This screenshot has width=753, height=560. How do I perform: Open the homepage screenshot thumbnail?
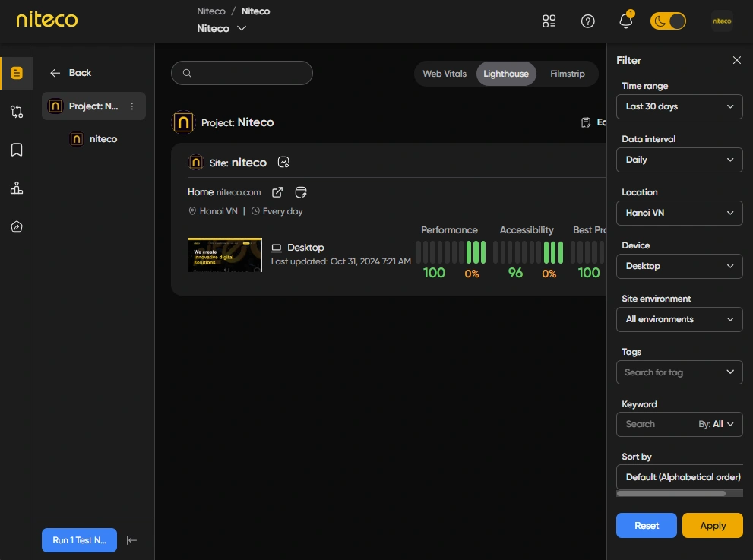[225, 255]
